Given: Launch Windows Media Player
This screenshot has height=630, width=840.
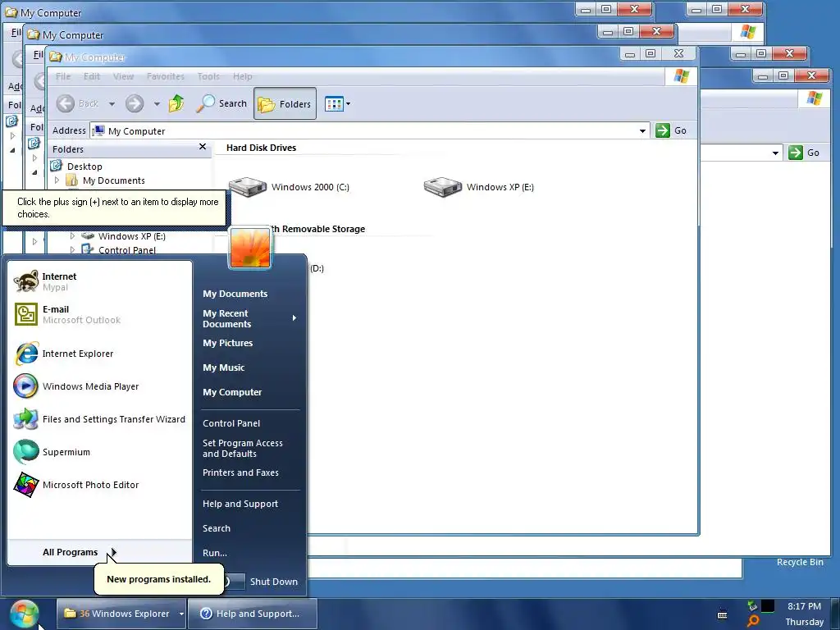Looking at the screenshot, I should click(x=99, y=386).
